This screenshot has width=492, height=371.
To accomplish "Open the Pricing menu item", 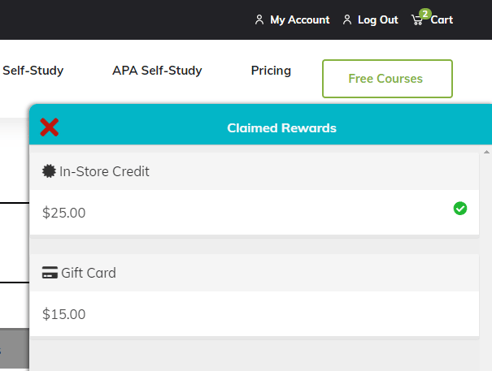I will 271,71.
